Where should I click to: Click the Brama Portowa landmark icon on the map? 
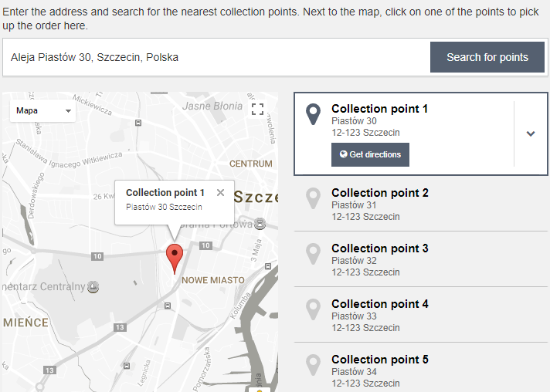pyautogui.click(x=260, y=224)
